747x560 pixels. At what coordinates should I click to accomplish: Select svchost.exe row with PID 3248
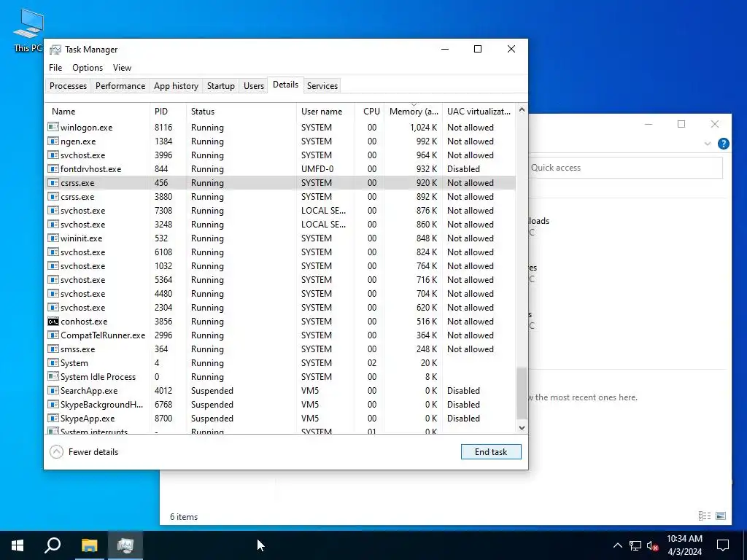click(281, 225)
